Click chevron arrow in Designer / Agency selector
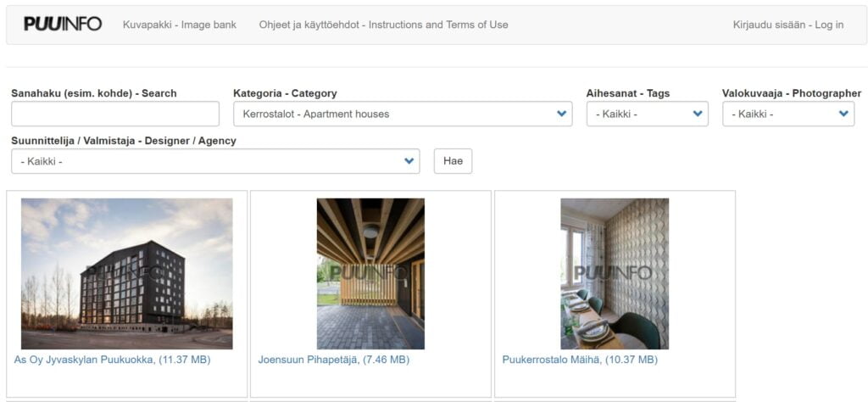This screenshot has width=868, height=402. (x=409, y=161)
